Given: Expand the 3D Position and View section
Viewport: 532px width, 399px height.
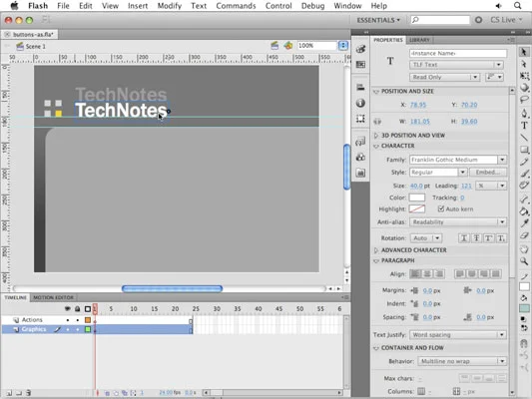Looking at the screenshot, I should click(x=375, y=136).
